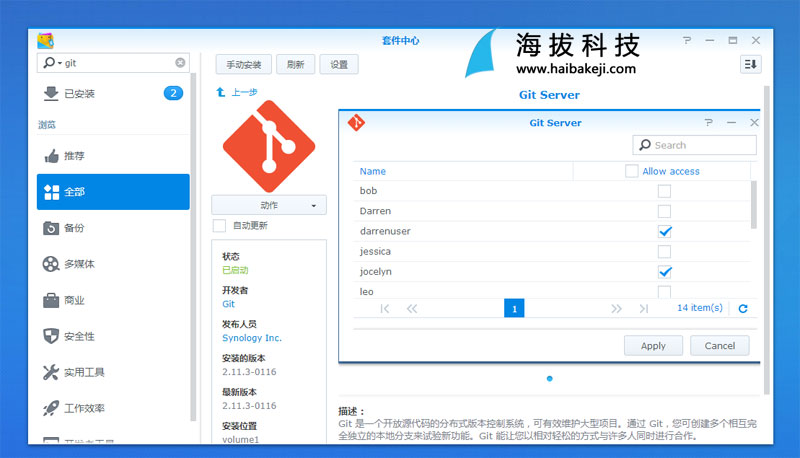
Task: Click the screenshot carousel dot indicator
Action: coord(549,378)
